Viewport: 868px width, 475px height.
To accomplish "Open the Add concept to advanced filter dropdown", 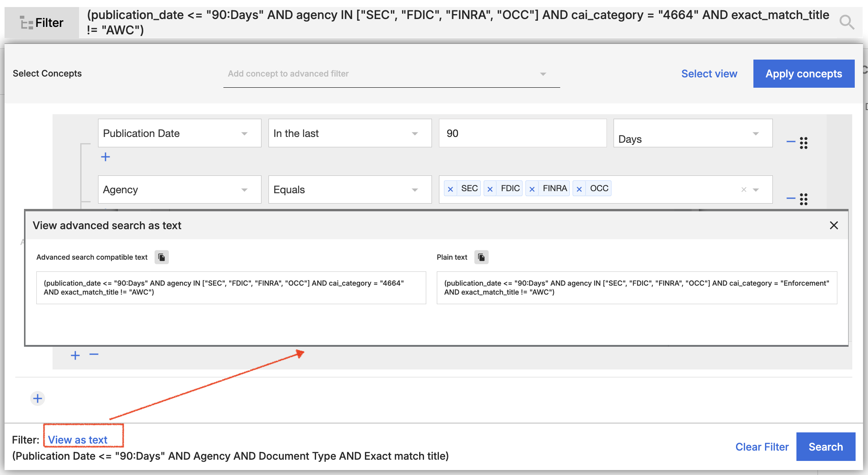I will [391, 74].
